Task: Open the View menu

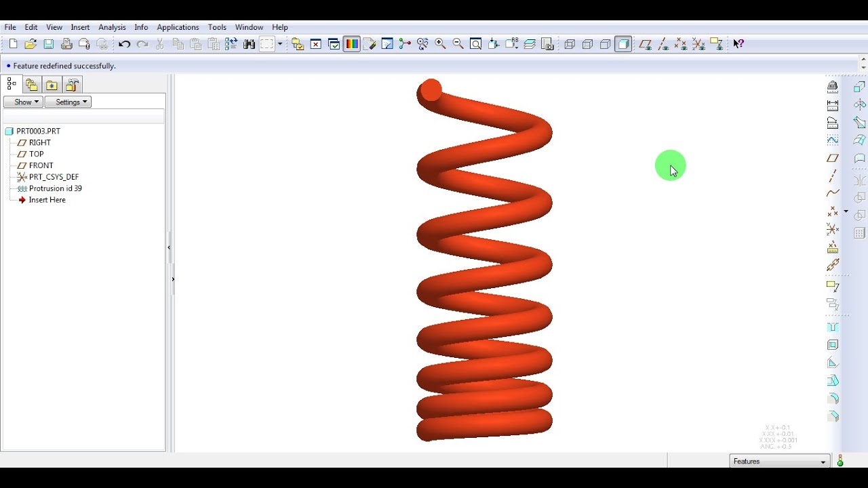Action: tap(54, 27)
